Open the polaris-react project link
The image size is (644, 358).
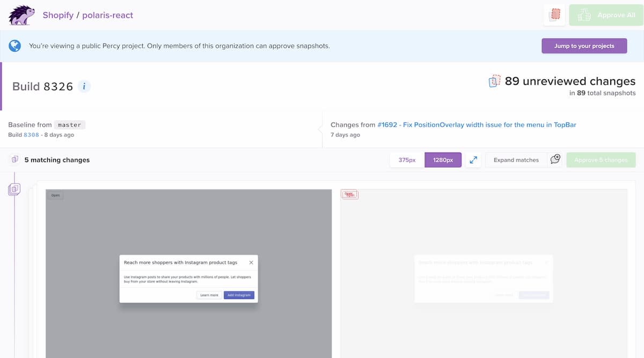pyautogui.click(x=107, y=15)
